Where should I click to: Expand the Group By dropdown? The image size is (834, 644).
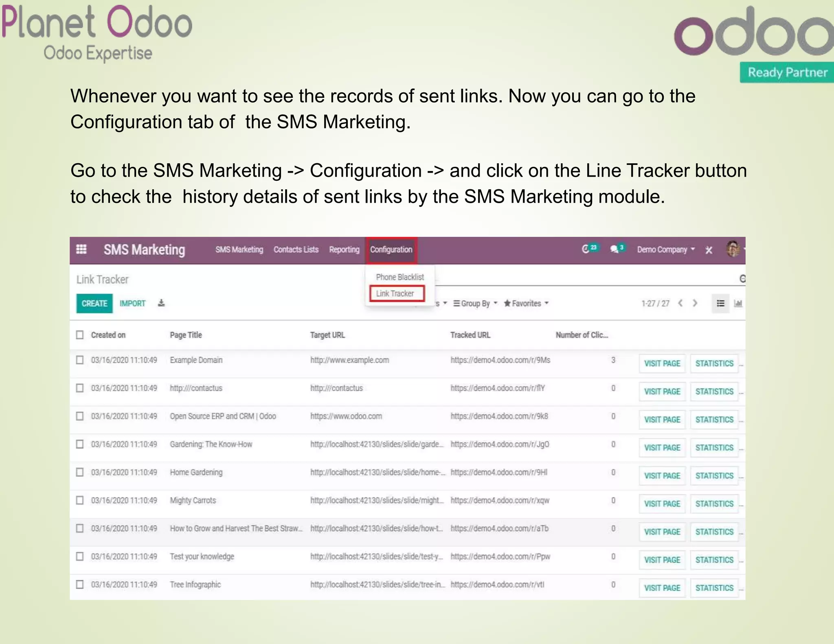point(475,303)
